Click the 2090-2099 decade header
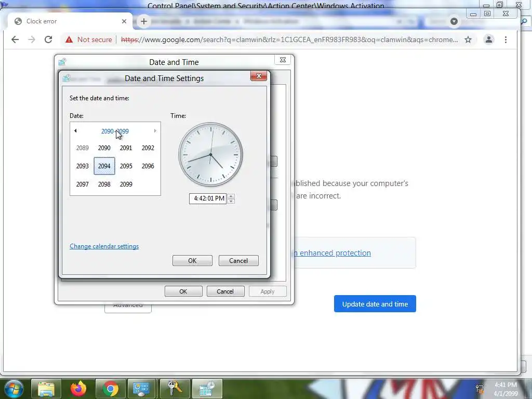532x399 pixels. click(x=115, y=131)
